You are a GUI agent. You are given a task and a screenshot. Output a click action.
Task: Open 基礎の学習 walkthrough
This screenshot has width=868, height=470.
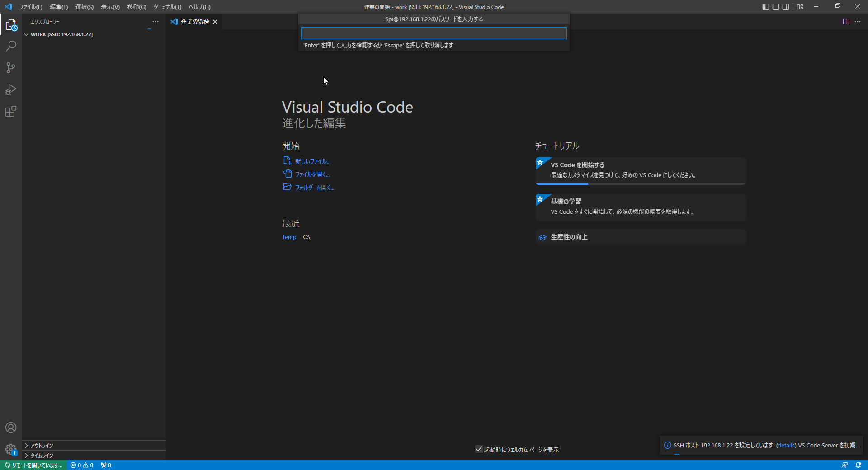641,207
